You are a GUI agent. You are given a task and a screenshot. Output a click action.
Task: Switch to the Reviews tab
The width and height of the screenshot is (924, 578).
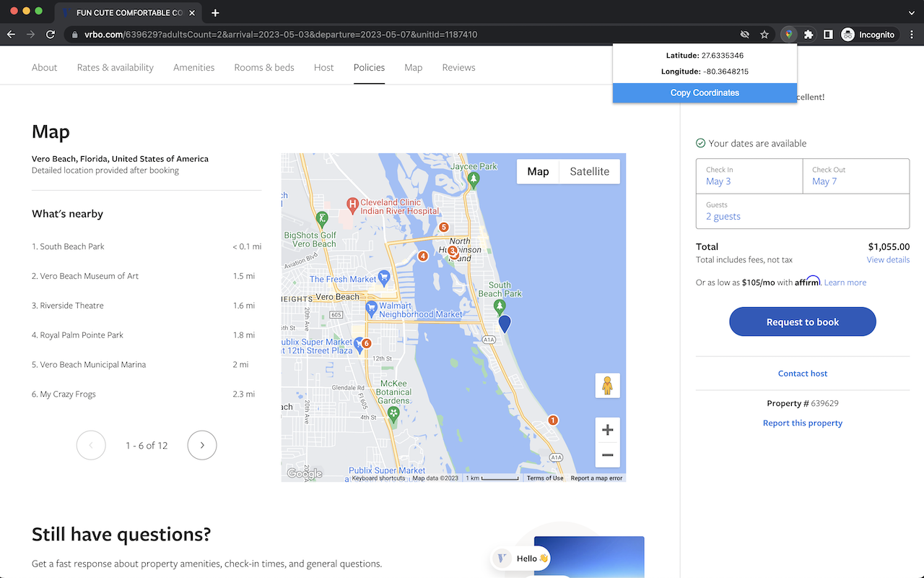pos(458,67)
